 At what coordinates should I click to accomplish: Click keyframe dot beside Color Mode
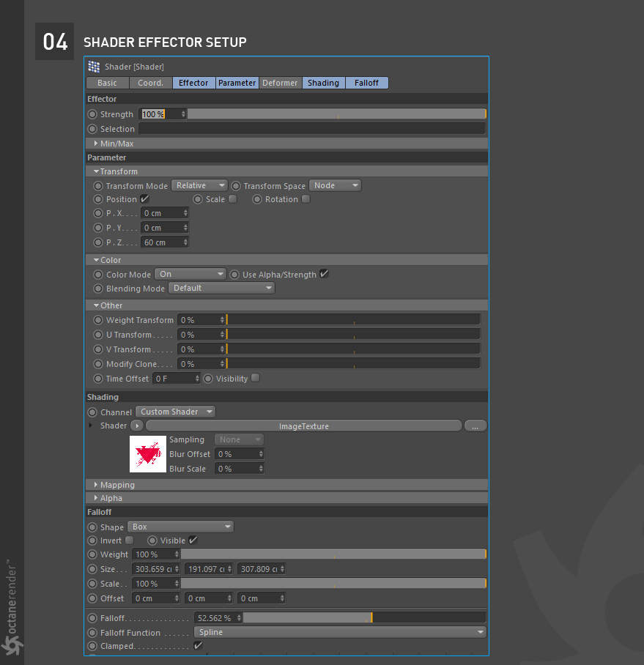click(98, 275)
